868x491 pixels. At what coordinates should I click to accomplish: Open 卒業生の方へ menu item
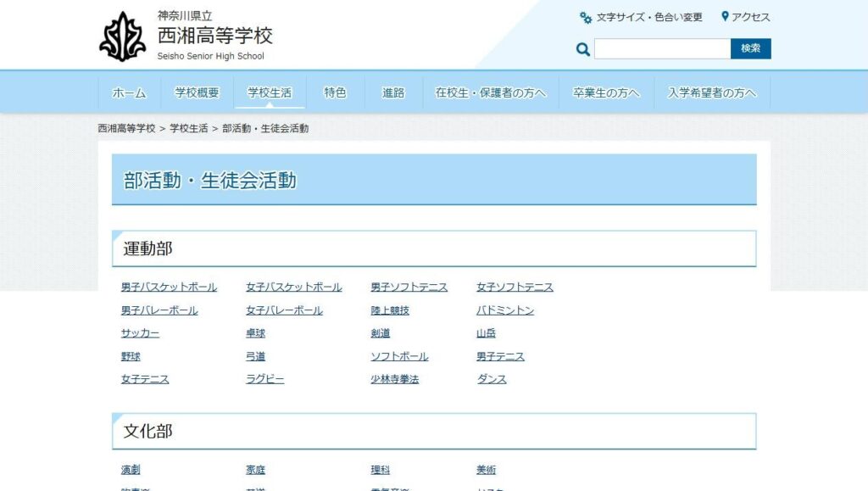(606, 93)
